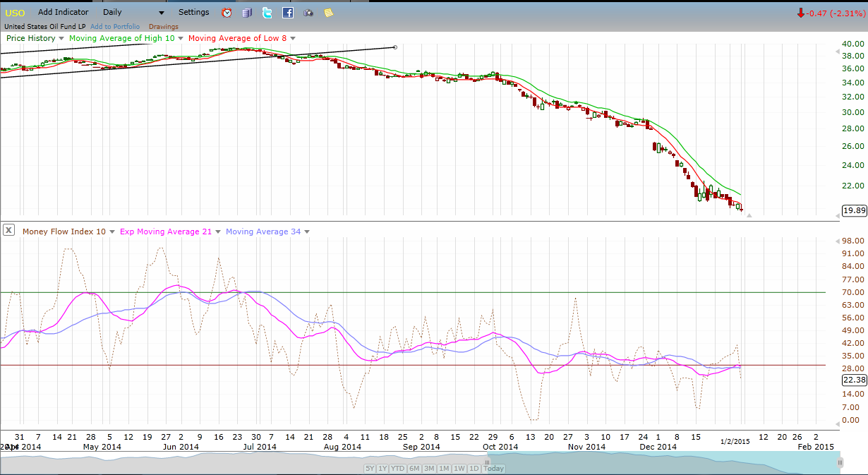
Task: Select the 1M time range button
Action: point(444,469)
